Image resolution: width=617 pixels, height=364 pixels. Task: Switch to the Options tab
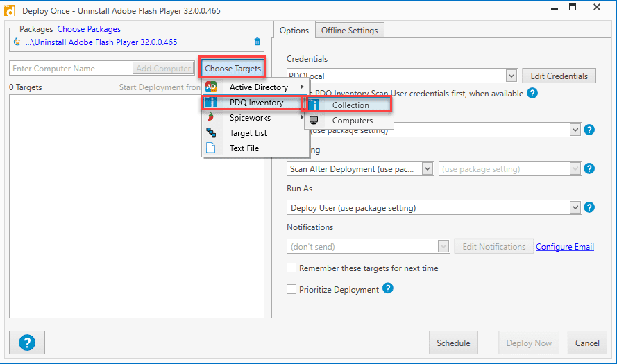tap(294, 31)
